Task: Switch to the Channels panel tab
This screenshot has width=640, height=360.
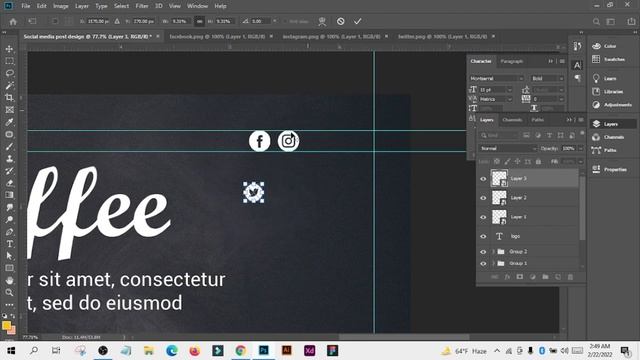Action: point(512,120)
